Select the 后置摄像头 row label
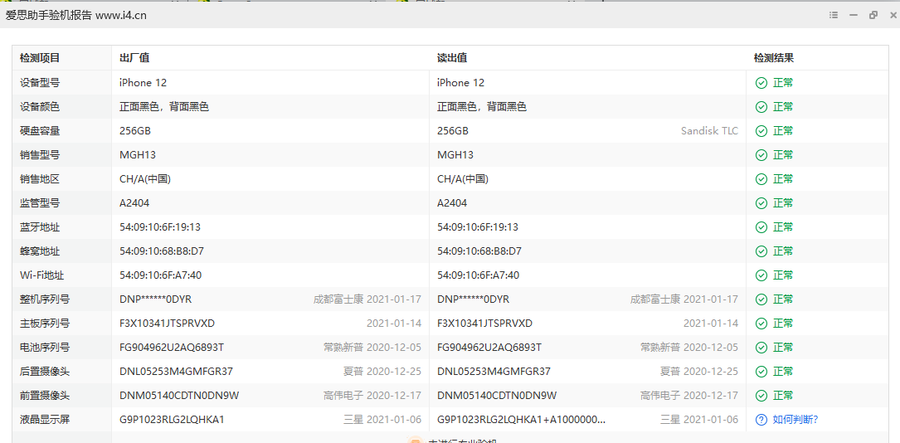 (45, 371)
